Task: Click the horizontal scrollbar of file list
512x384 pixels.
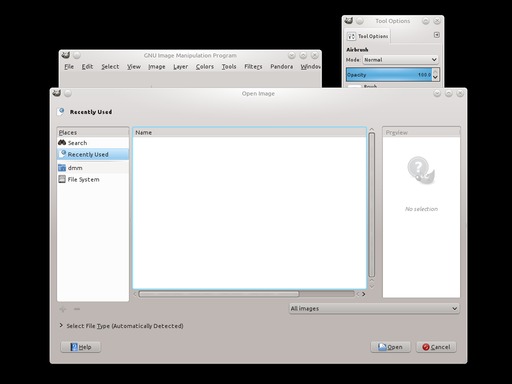Action: click(219, 294)
